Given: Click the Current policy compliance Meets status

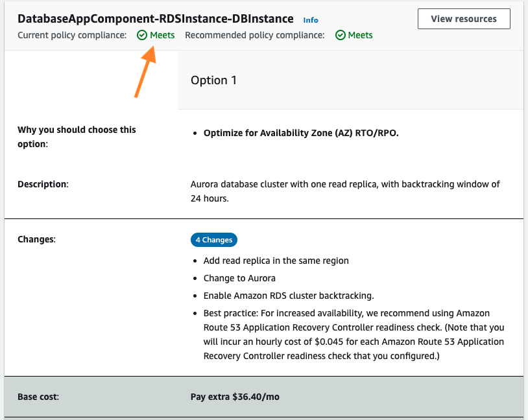Looking at the screenshot, I should click(x=160, y=35).
